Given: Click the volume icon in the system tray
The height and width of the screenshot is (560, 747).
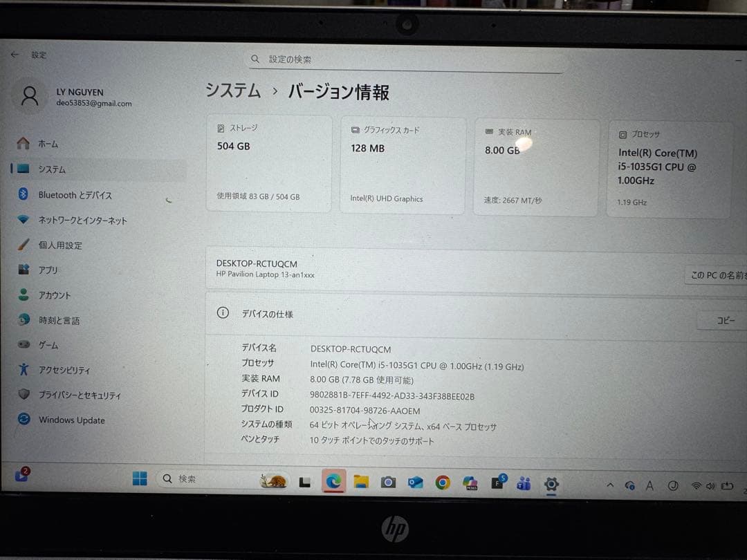Looking at the screenshot, I should (x=712, y=485).
